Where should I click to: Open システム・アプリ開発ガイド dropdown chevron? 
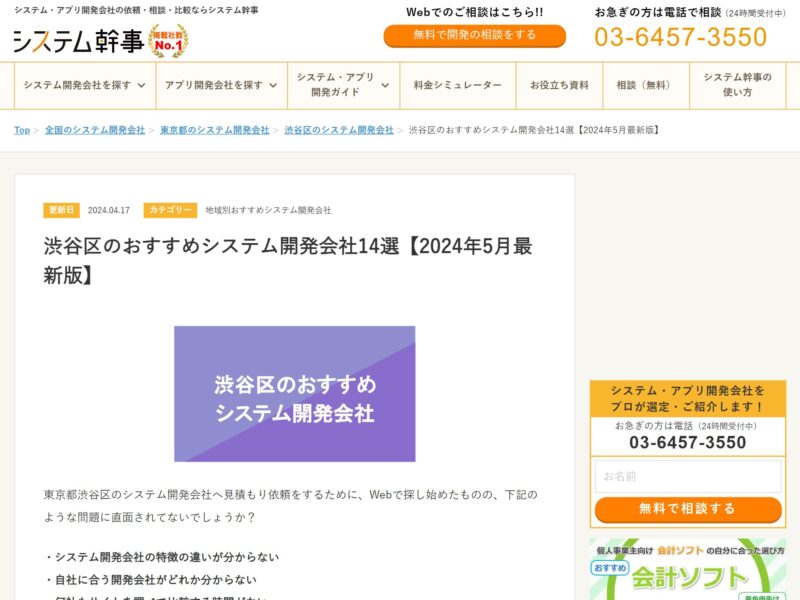click(x=385, y=85)
